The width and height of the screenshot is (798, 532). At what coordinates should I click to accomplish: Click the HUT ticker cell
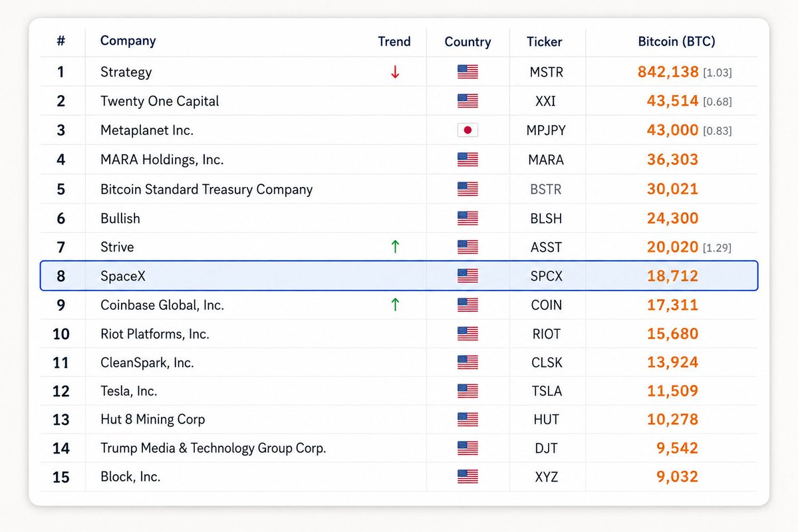tap(545, 420)
